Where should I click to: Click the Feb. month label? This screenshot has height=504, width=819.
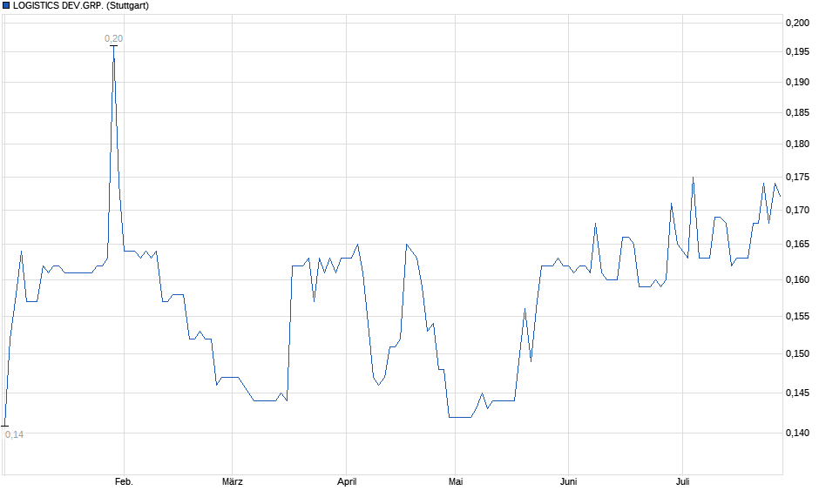click(124, 481)
